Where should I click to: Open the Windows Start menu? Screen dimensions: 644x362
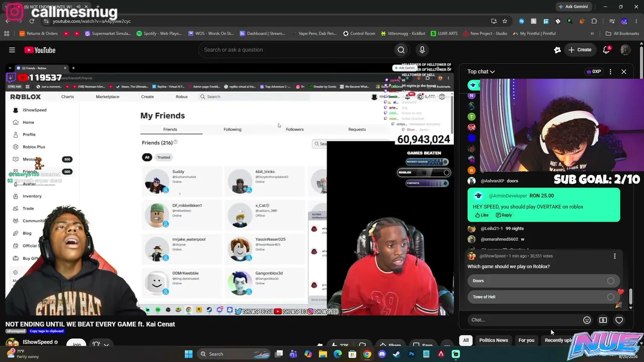[189, 354]
